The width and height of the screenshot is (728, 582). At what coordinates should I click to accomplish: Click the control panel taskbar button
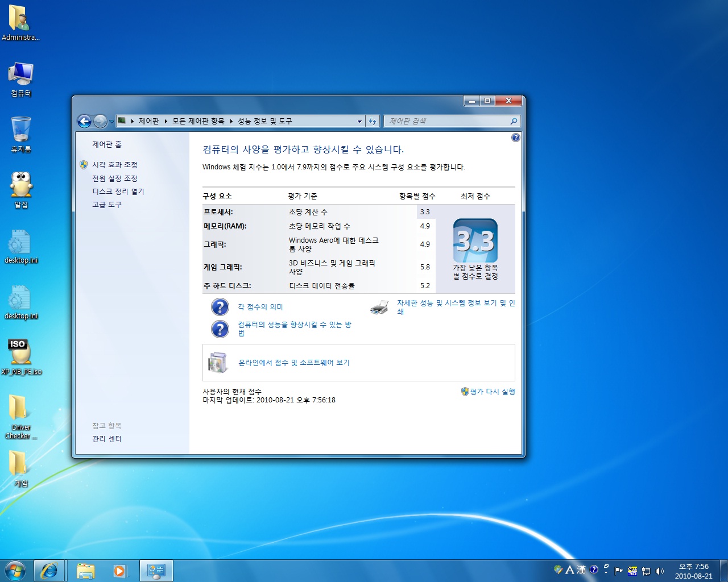(156, 571)
